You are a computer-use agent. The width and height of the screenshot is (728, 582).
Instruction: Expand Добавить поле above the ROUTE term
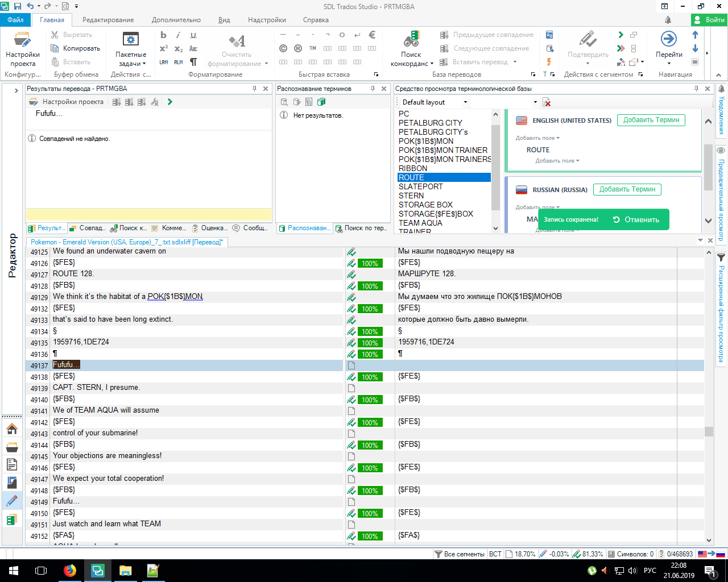537,138
